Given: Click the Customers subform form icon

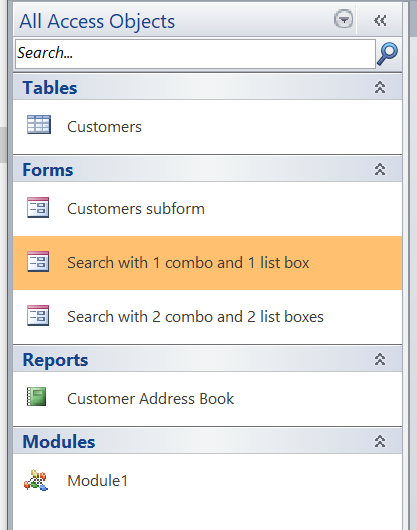Looking at the screenshot, I should (x=38, y=207).
